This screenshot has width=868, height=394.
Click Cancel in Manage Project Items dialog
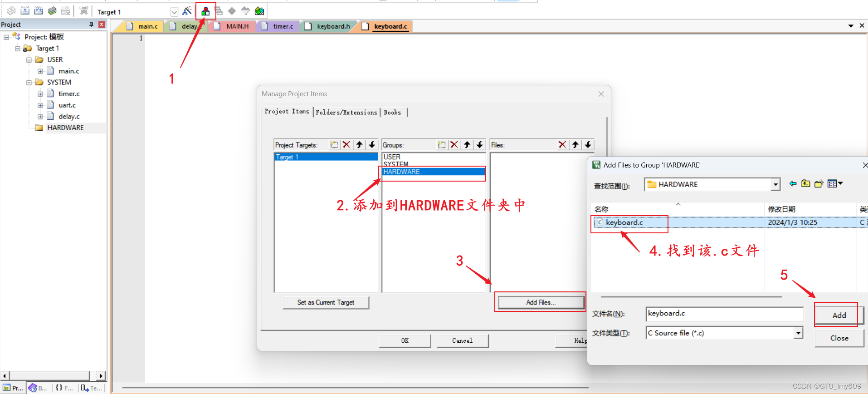463,340
